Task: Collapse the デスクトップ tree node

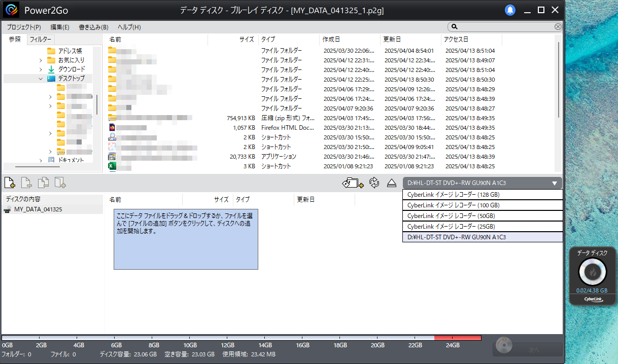Action: [x=41, y=79]
